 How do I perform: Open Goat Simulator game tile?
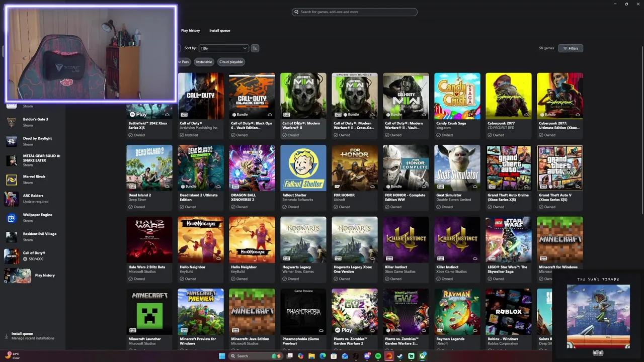coord(457,177)
